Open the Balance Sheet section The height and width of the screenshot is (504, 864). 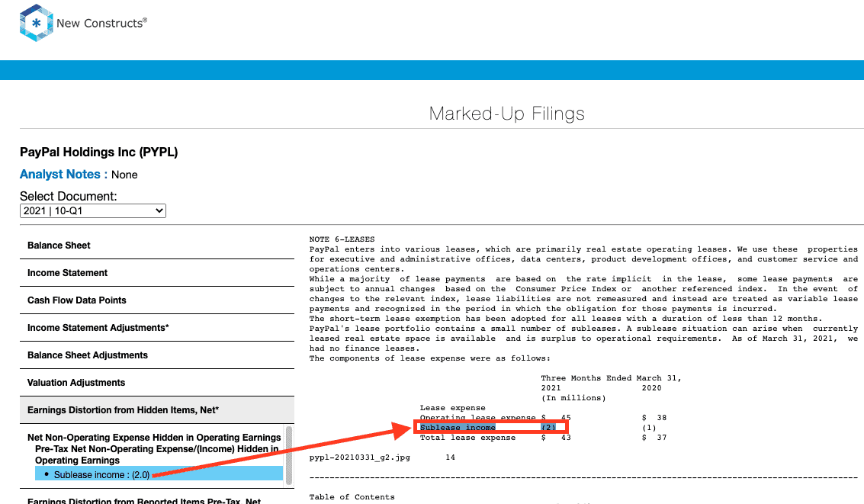[157, 246]
